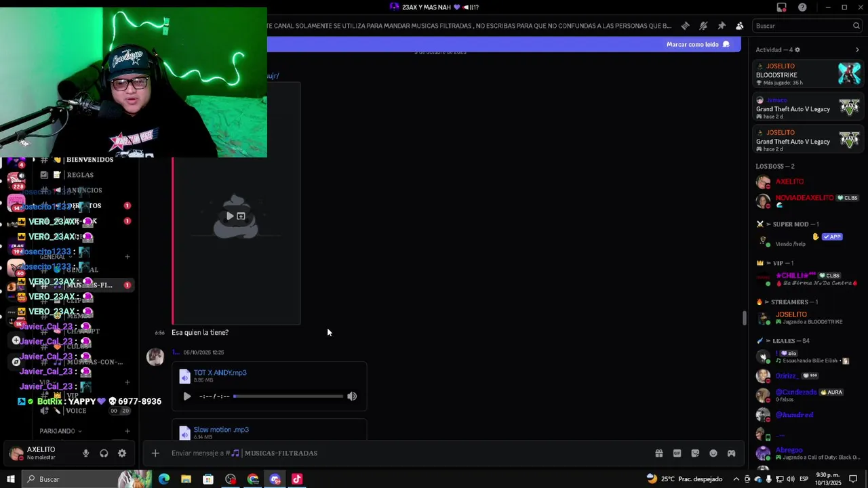This screenshot has height=488, width=868.
Task: Open File Explorer from taskbar
Action: pyautogui.click(x=186, y=479)
